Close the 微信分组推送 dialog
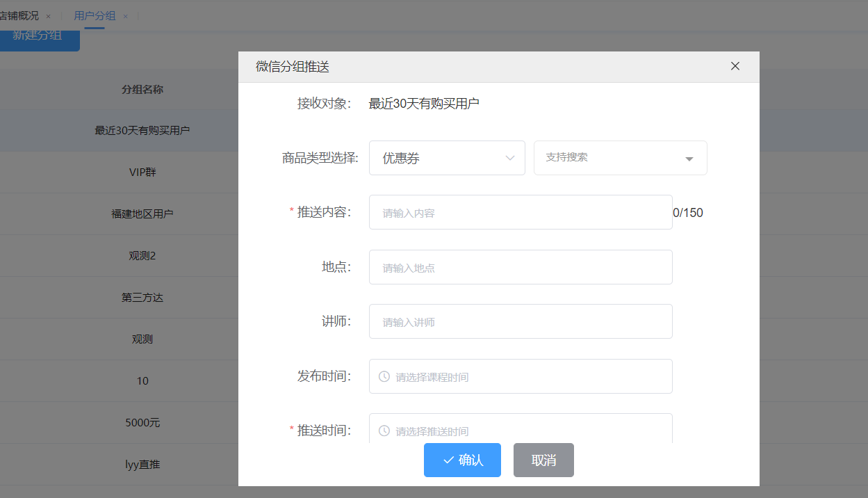Viewport: 868px width, 498px height. coord(735,67)
